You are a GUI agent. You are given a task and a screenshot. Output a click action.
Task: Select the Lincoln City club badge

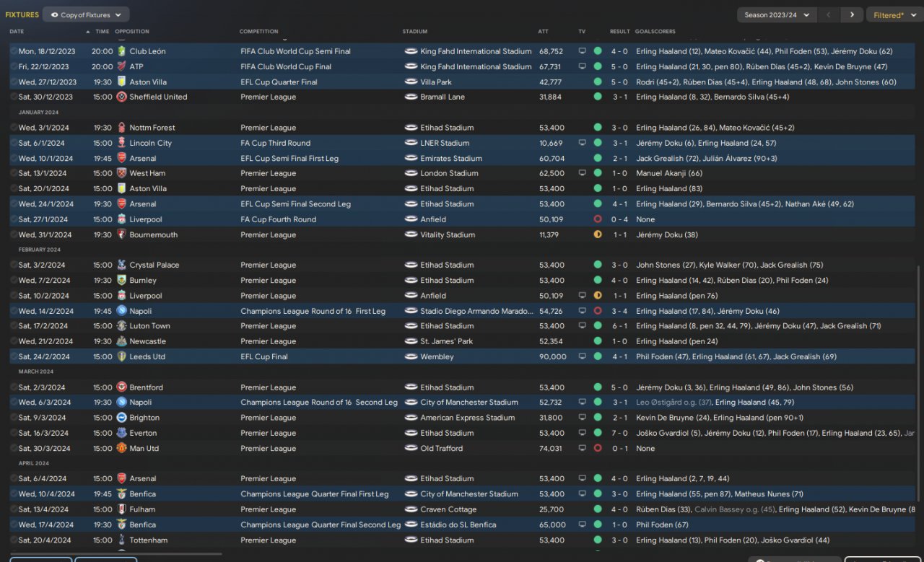(x=121, y=143)
